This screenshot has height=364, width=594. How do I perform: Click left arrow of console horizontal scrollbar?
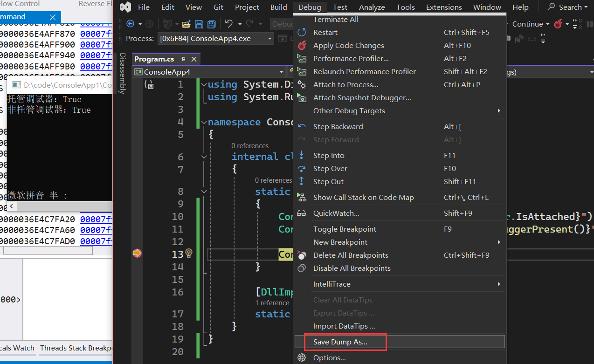click(12, 206)
